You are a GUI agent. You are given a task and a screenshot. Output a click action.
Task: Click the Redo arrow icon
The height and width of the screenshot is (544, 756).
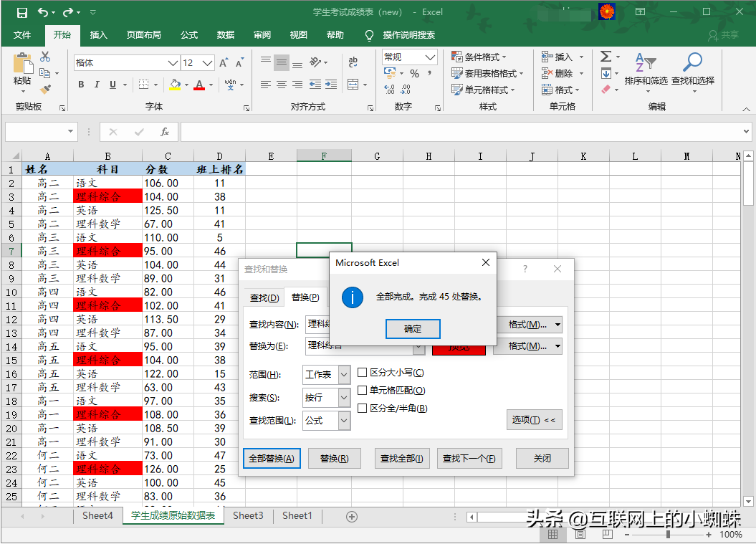pyautogui.click(x=68, y=12)
